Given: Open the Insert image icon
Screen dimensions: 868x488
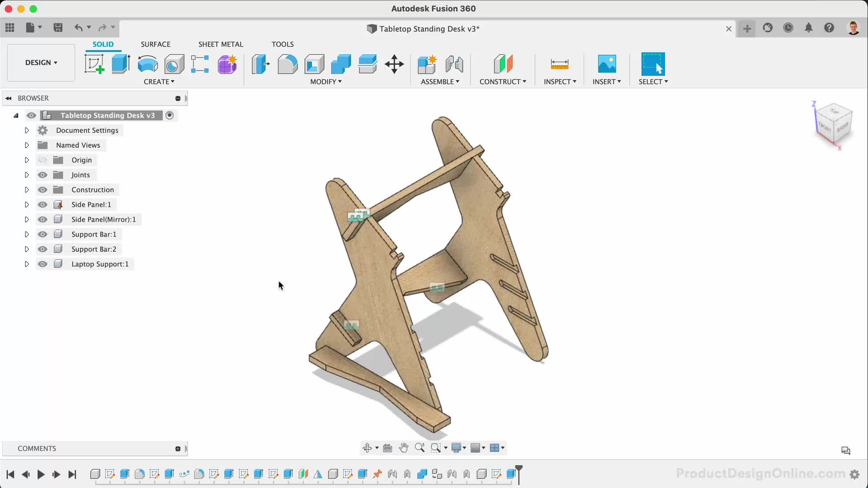Looking at the screenshot, I should coord(607,64).
